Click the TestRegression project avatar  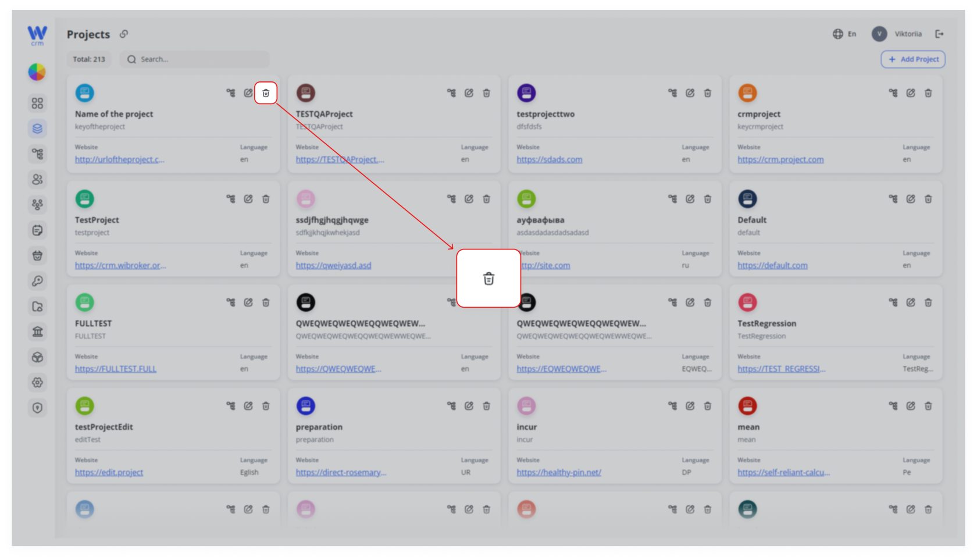pos(747,302)
